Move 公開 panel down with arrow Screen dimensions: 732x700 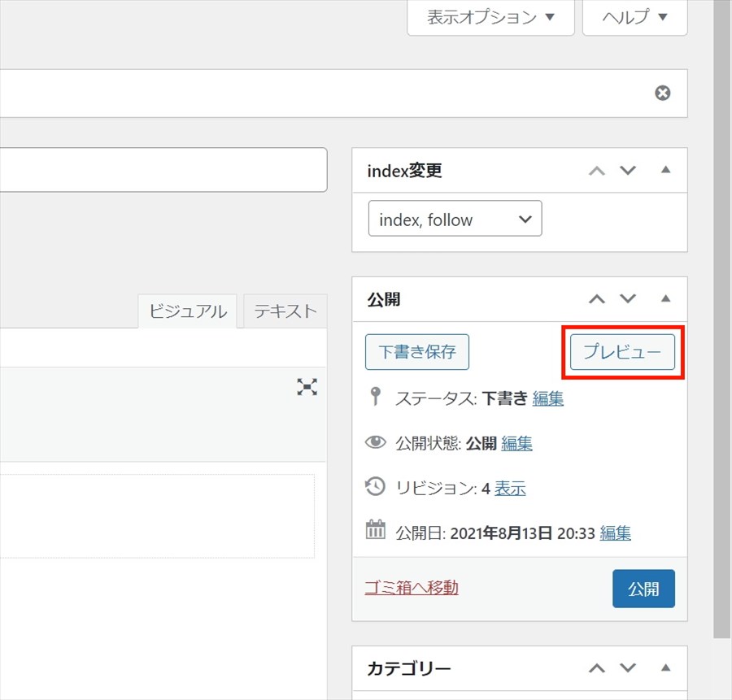(628, 299)
